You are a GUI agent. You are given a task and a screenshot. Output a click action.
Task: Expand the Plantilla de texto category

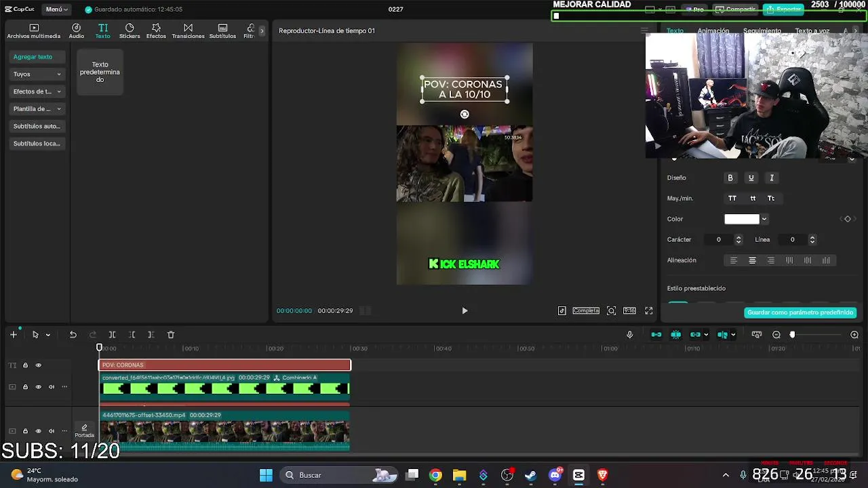click(x=37, y=108)
